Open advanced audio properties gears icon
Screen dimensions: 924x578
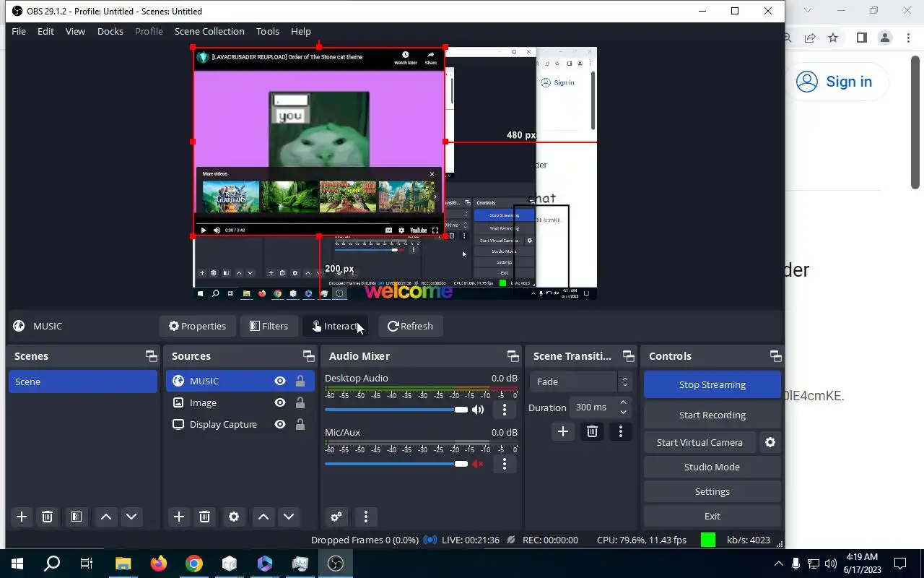[x=336, y=517]
